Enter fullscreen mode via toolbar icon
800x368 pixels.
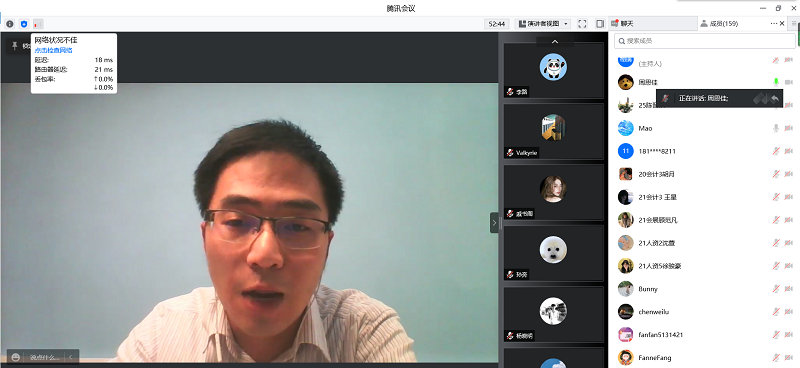pyautogui.click(x=582, y=23)
